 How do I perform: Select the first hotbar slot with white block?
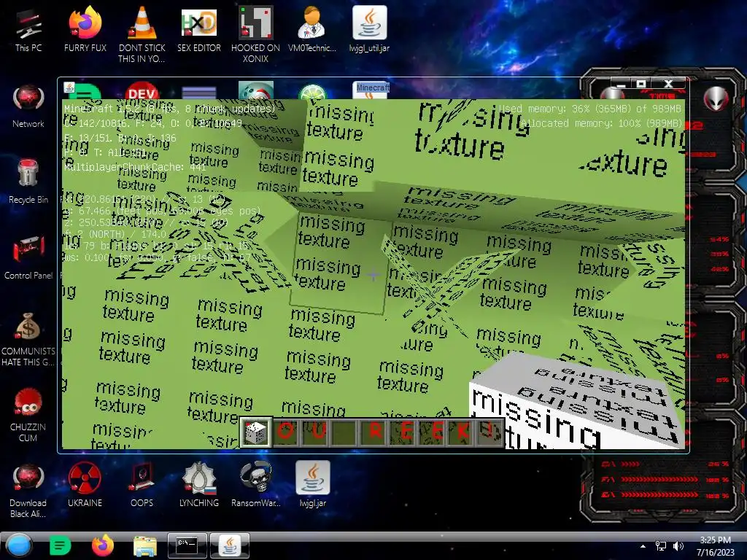tap(256, 432)
